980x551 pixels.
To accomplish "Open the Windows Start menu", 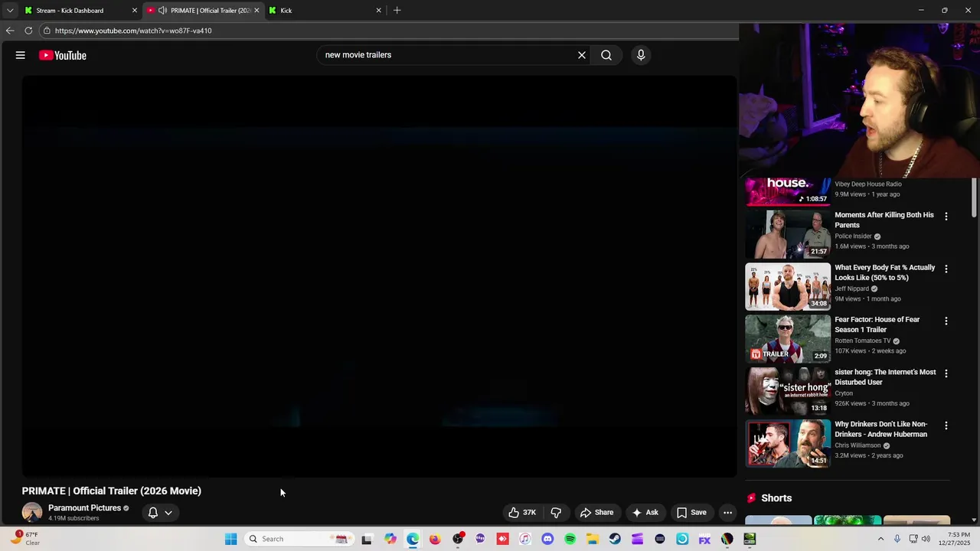I will tap(230, 539).
